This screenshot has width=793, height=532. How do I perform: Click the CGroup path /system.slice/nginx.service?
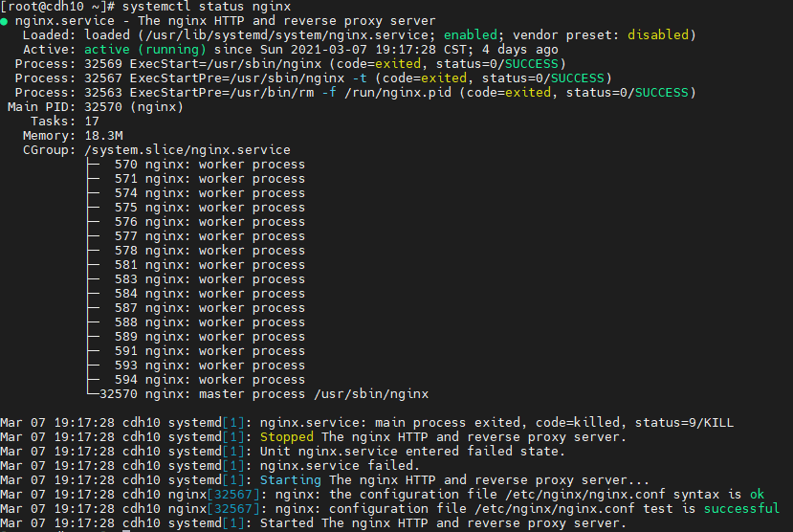pos(187,149)
